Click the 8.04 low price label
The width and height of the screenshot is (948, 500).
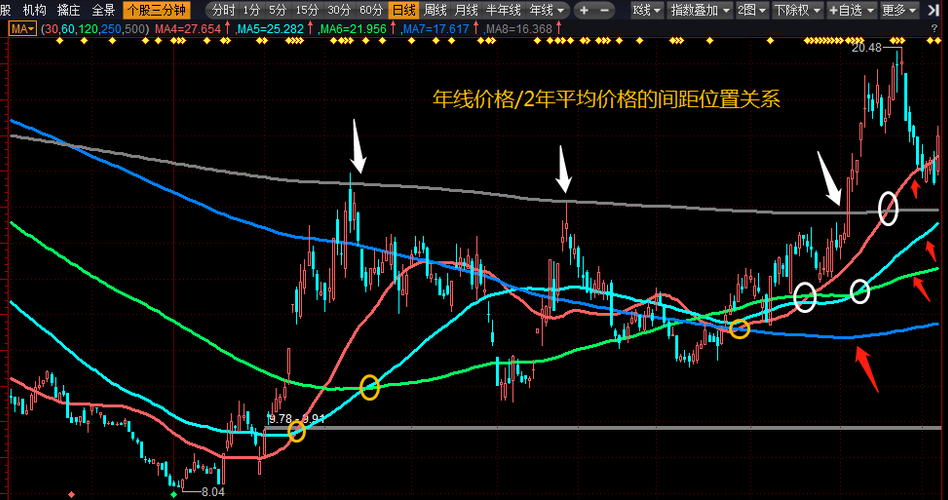coord(213,492)
